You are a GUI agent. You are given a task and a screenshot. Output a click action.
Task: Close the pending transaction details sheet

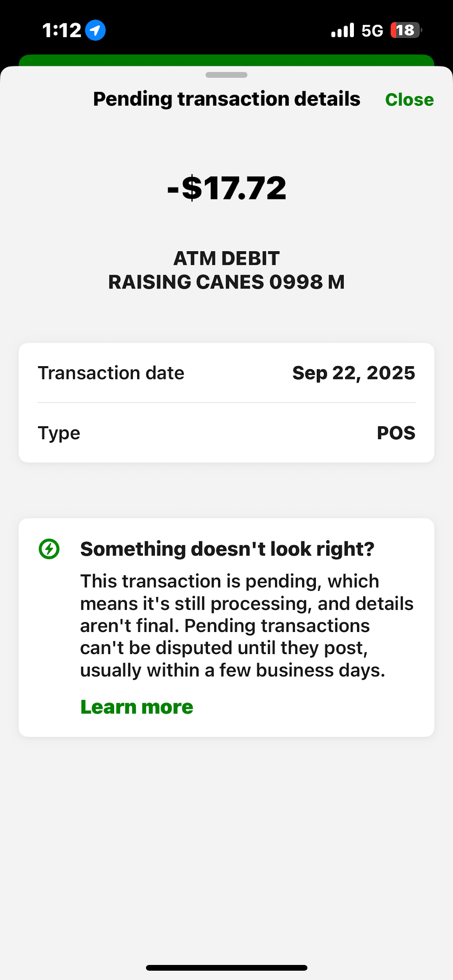point(409,100)
